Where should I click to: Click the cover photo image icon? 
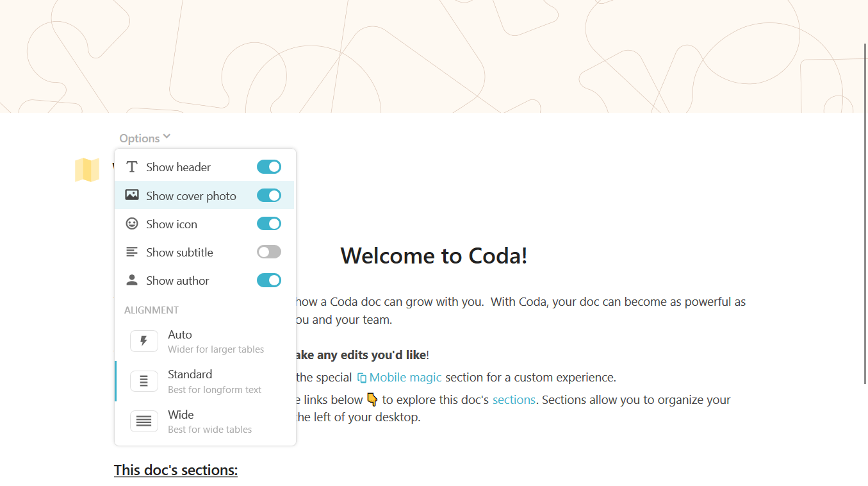pyautogui.click(x=132, y=195)
